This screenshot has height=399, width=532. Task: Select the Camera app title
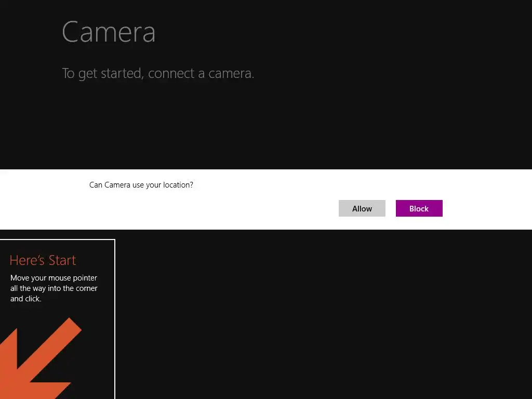tap(109, 32)
